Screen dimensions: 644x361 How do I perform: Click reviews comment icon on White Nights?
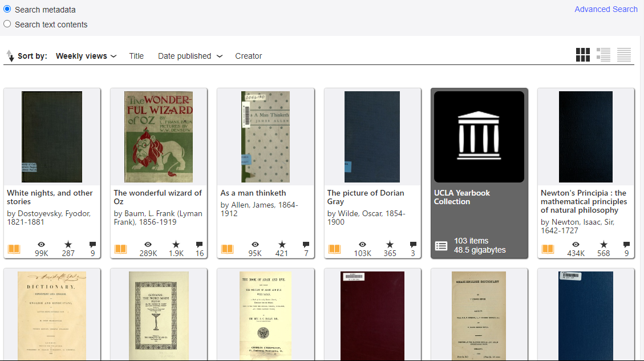(x=92, y=245)
